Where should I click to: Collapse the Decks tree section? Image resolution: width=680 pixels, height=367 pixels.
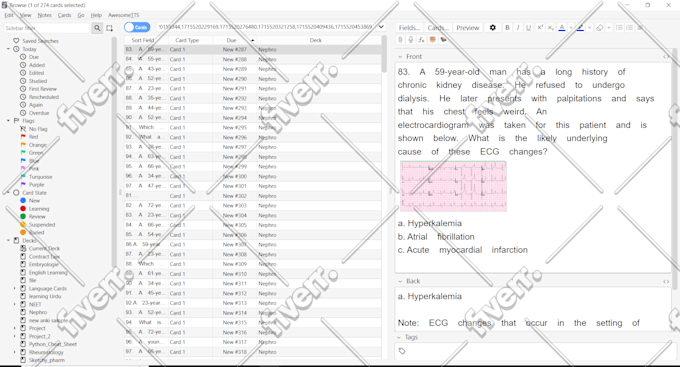click(8, 240)
